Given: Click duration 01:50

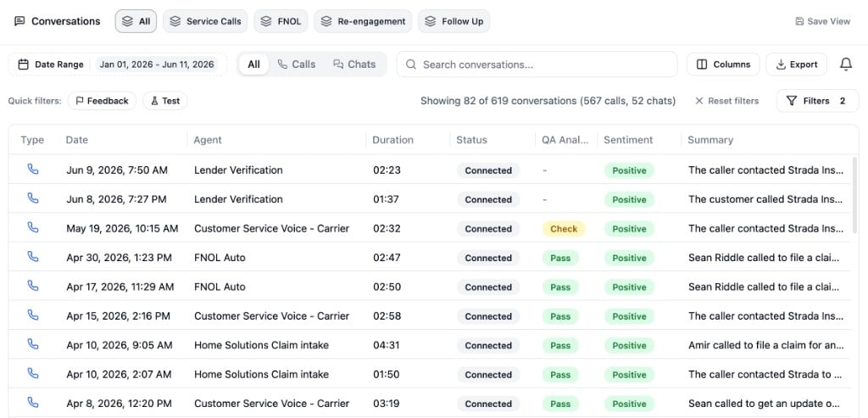Looking at the screenshot, I should point(387,374).
